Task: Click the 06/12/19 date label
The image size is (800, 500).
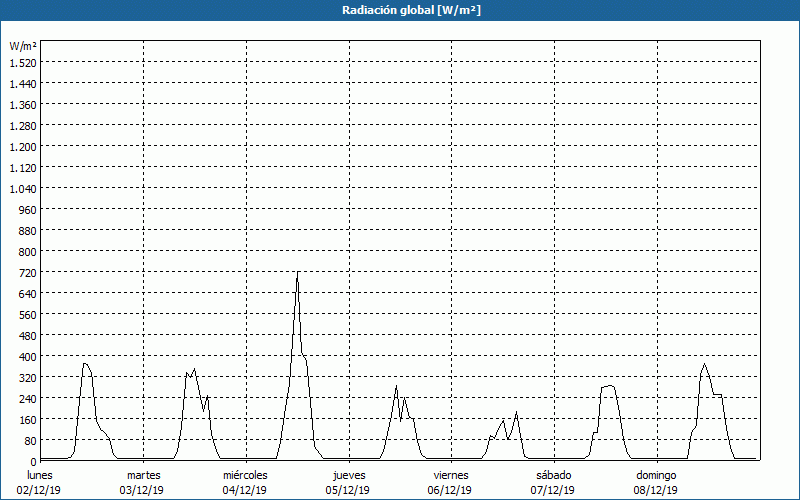Action: [x=450, y=490]
